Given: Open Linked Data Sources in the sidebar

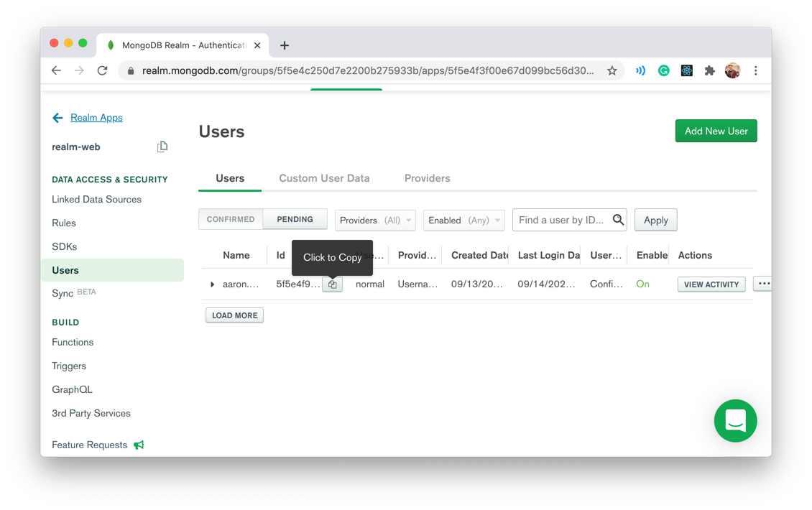Looking at the screenshot, I should point(97,200).
